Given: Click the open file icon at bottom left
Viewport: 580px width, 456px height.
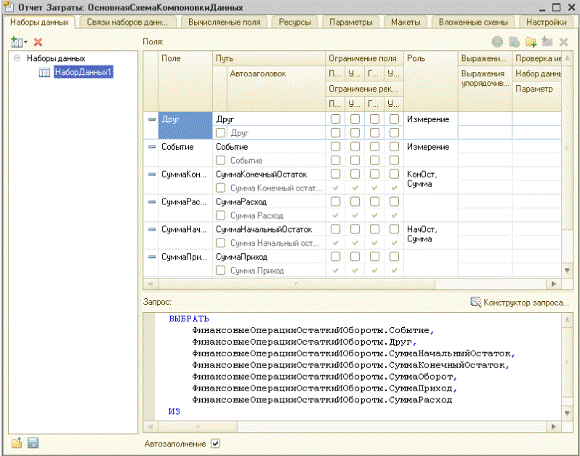Looking at the screenshot, I should (x=16, y=443).
